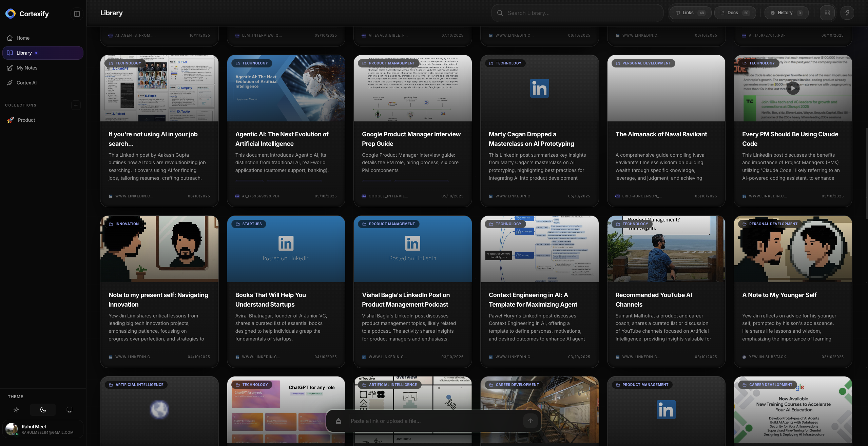Click the Cortexify logo icon
This screenshot has height=446, width=868.
11,14
